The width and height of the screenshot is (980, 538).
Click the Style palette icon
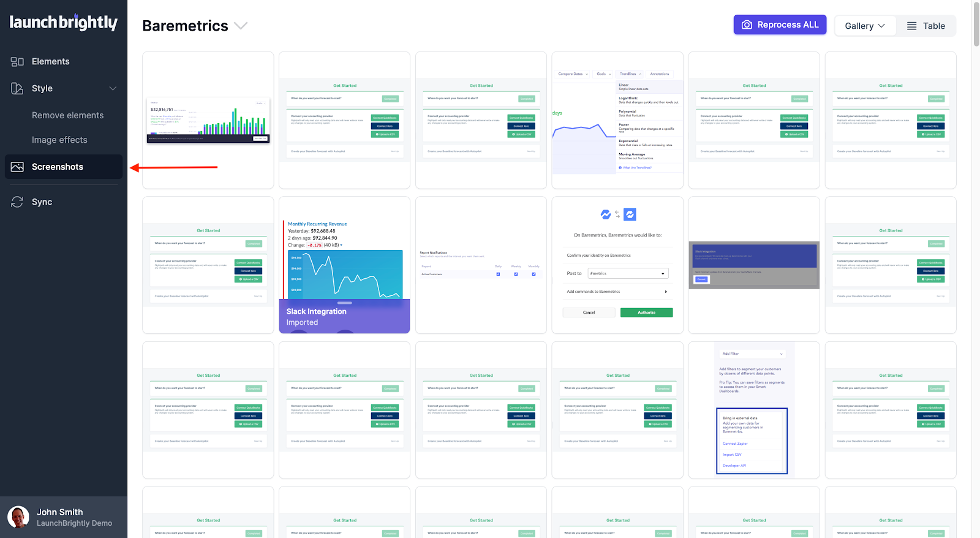tap(17, 88)
